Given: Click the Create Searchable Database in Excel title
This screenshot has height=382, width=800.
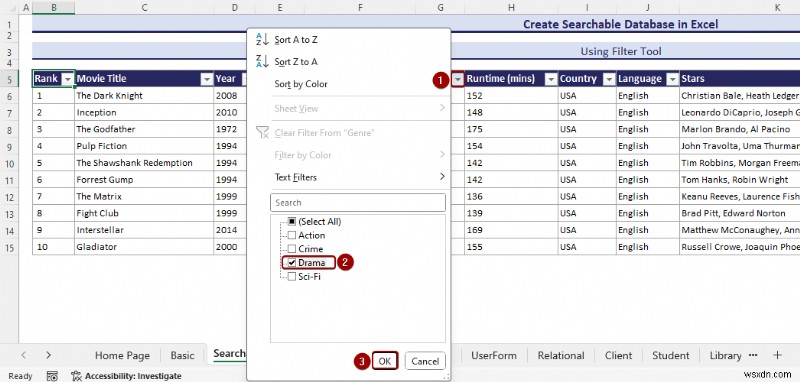Looking at the screenshot, I should pyautogui.click(x=620, y=24).
